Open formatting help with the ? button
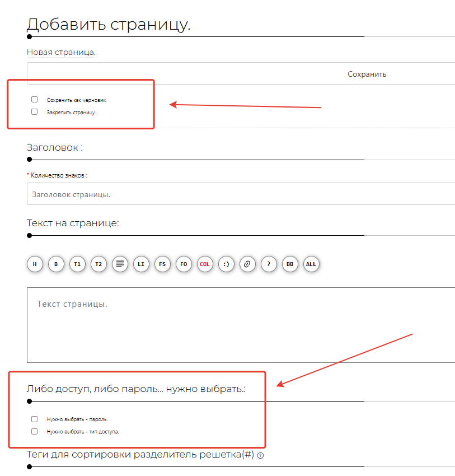455x476 pixels. click(x=269, y=264)
